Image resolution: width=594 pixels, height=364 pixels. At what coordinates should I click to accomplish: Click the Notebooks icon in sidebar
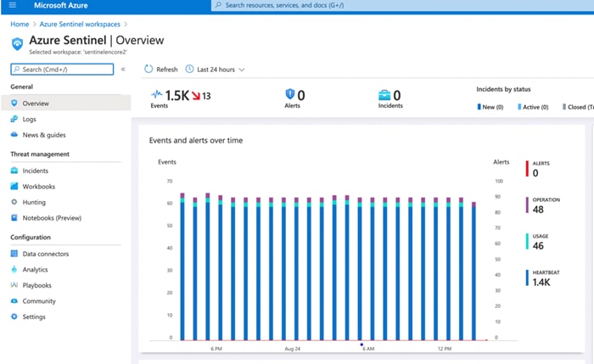(x=14, y=218)
